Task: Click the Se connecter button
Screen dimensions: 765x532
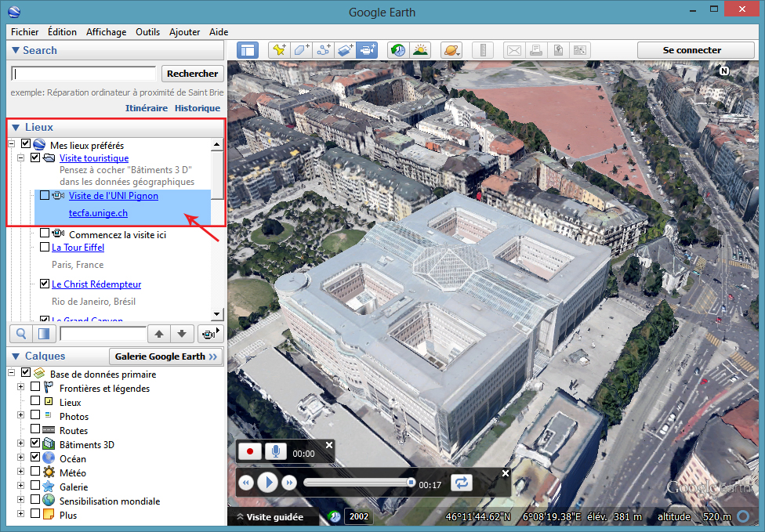Action: coord(696,50)
